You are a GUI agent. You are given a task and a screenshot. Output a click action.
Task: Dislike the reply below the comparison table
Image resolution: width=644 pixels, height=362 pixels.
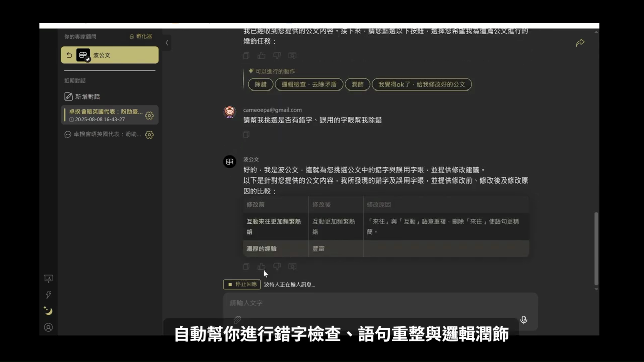pyautogui.click(x=277, y=267)
